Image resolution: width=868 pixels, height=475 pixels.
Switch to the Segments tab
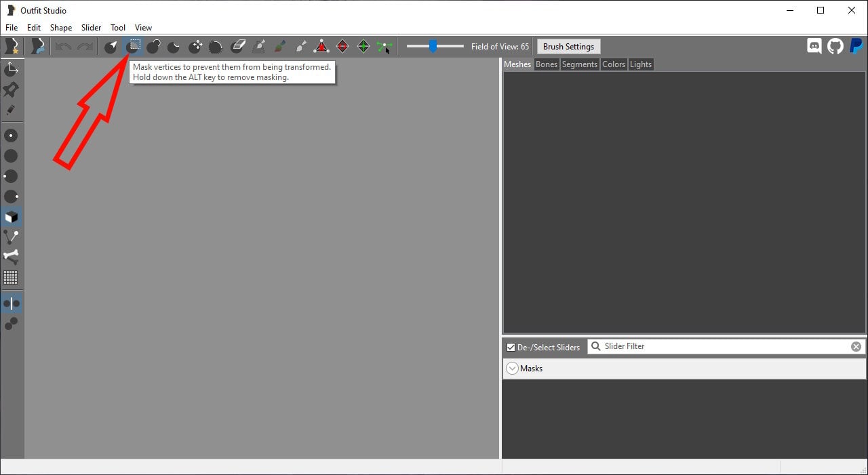pos(580,64)
